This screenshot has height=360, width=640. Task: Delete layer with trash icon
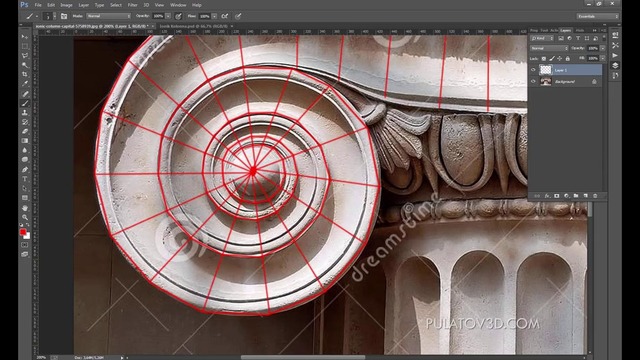[x=595, y=196]
